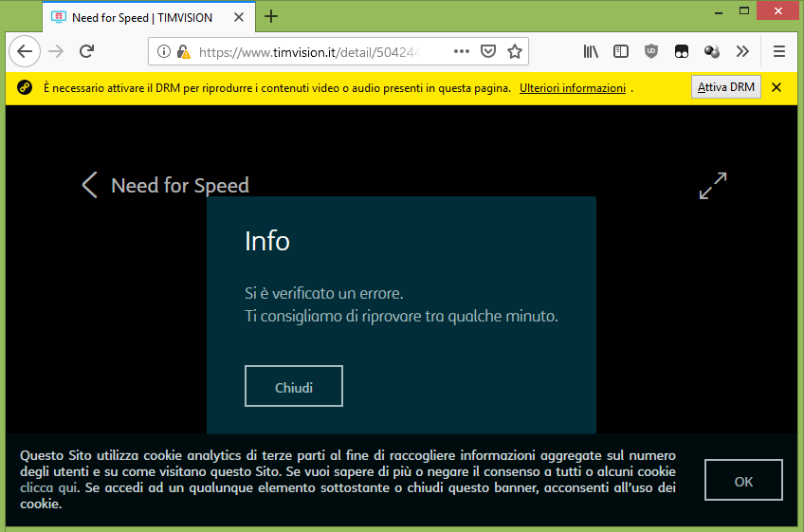Image resolution: width=804 pixels, height=532 pixels.
Task: Close the Firefox window
Action: click(778, 10)
